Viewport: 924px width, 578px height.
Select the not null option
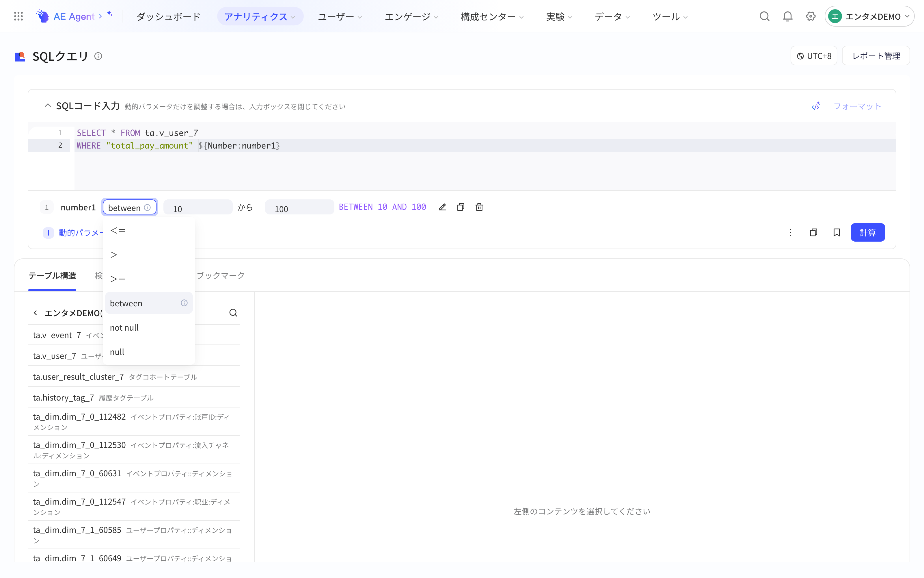coord(149,328)
